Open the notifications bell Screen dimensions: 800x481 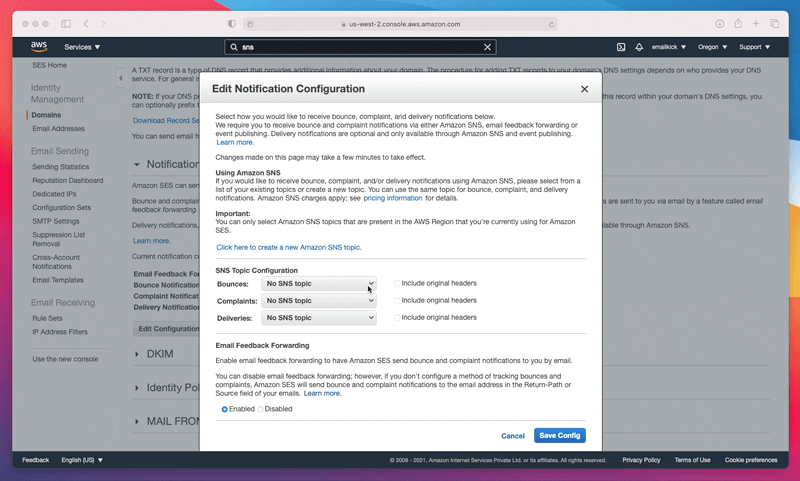click(x=639, y=47)
